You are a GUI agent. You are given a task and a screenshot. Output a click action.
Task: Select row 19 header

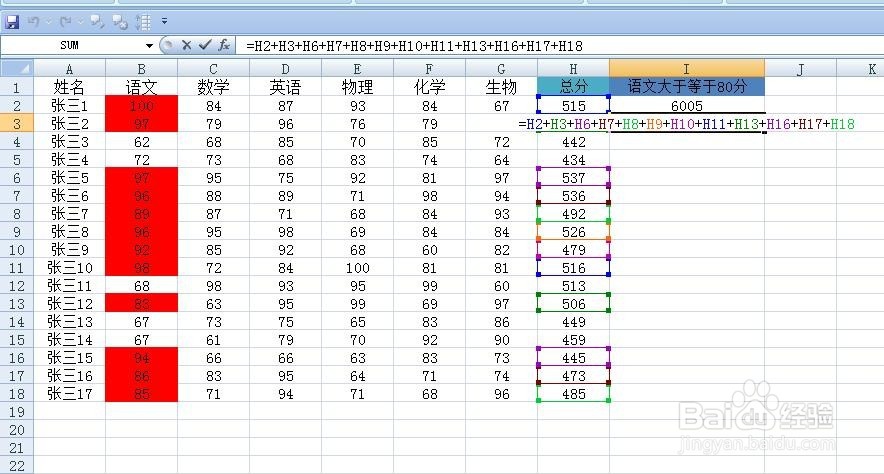coord(17,412)
